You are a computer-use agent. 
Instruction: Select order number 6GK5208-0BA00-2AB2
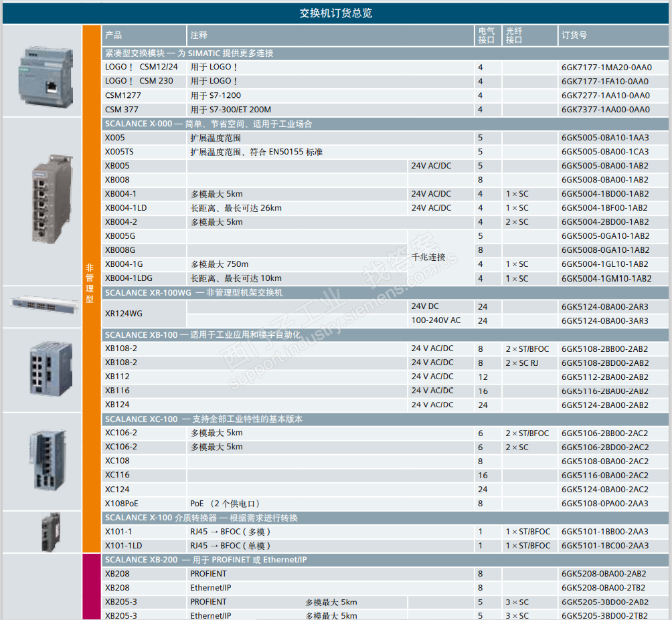click(x=604, y=574)
